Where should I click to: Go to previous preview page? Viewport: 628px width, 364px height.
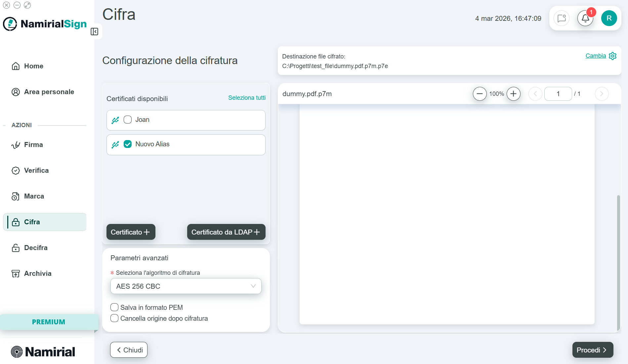(x=535, y=94)
